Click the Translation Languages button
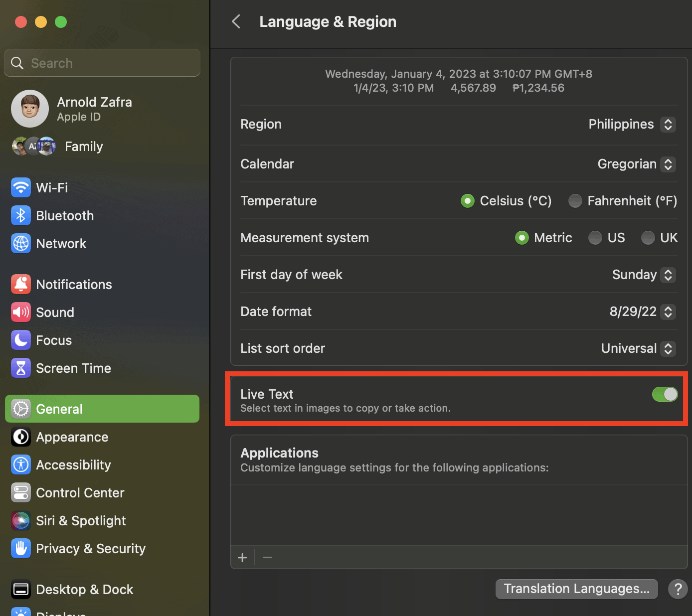The width and height of the screenshot is (692, 616). (x=577, y=589)
